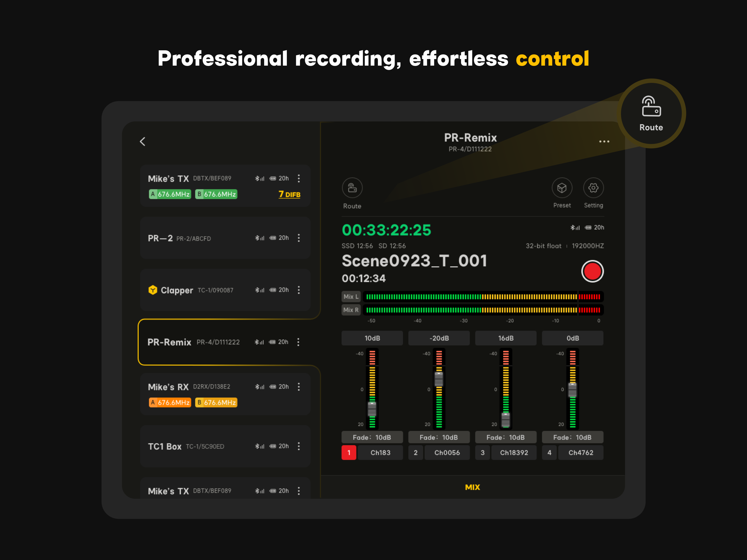Select the Clapper device card

pyautogui.click(x=225, y=290)
